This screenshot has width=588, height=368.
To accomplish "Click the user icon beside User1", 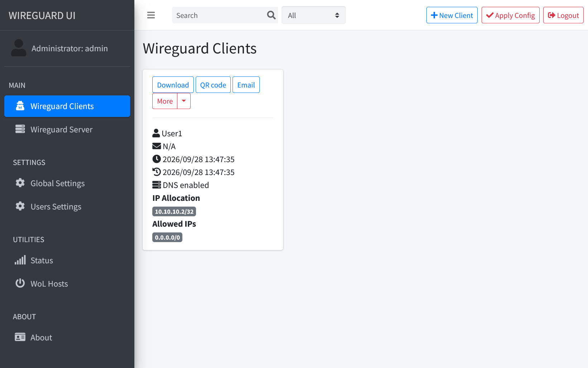I will coord(156,133).
